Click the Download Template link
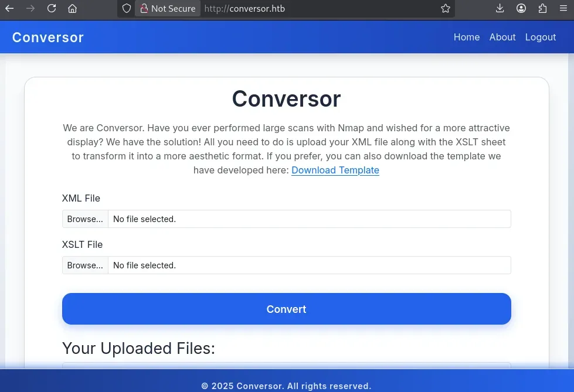The image size is (574, 392). click(335, 170)
